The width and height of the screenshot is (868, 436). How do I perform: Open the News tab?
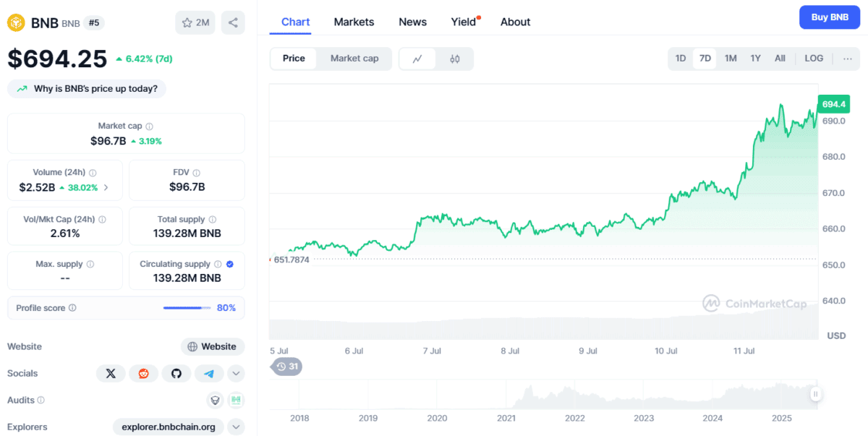[x=412, y=22]
